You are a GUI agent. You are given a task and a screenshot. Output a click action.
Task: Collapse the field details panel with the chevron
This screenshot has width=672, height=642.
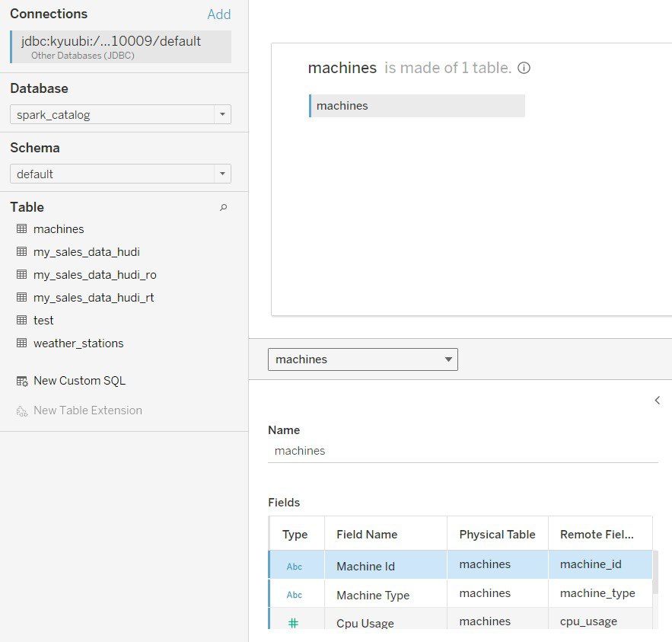coord(657,400)
